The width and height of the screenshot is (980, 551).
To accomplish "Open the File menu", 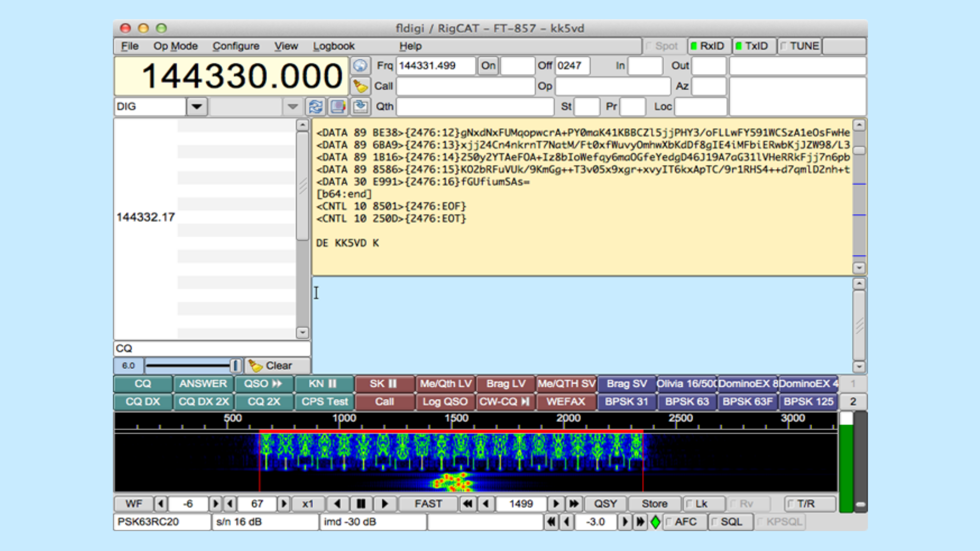I will point(130,46).
